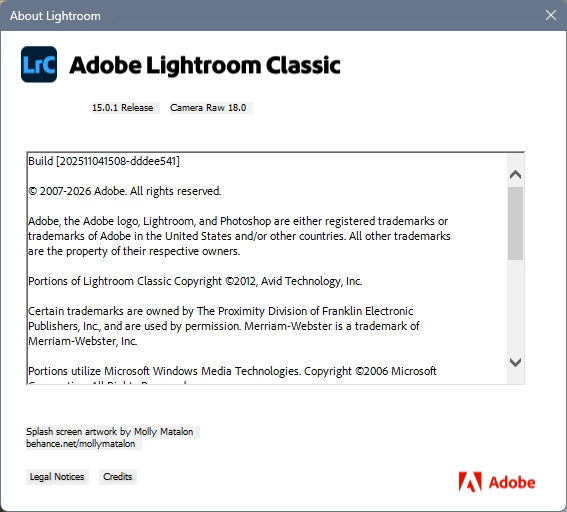Click the Adobe Lightroom Classic heading
The image size is (567, 512).
205,65
